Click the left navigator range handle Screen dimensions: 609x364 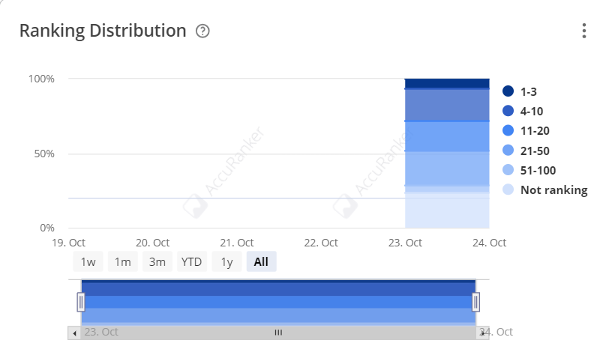click(81, 302)
